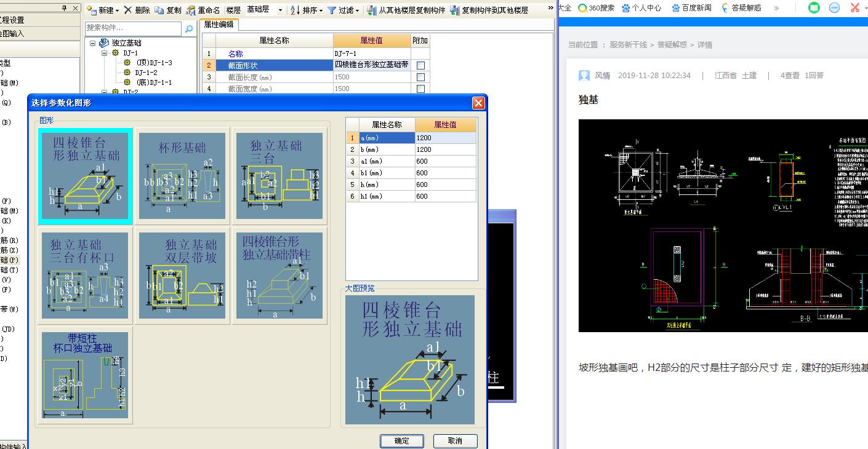
Task: Edit the a(mm) value 1200 cell
Action: click(x=446, y=138)
